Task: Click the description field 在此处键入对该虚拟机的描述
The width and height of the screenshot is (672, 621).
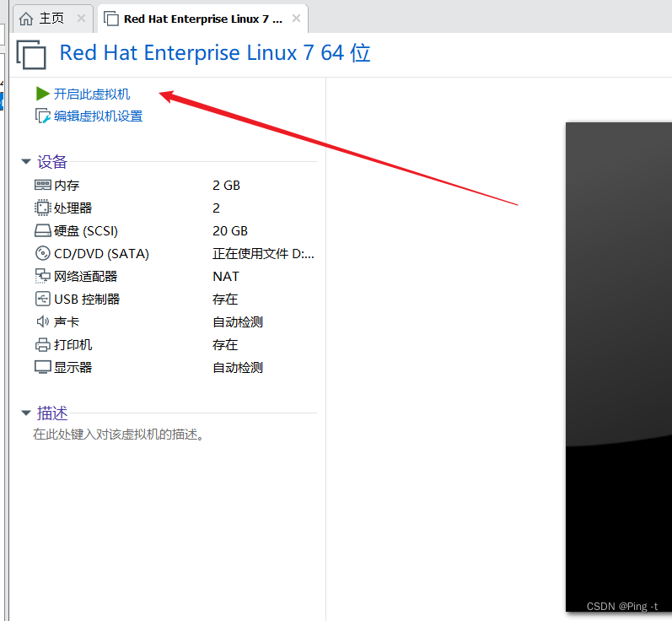Action: click(119, 435)
